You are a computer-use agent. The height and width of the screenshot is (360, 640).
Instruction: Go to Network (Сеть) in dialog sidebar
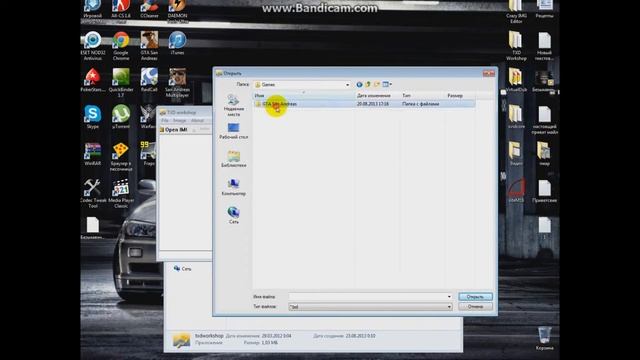pos(233,216)
